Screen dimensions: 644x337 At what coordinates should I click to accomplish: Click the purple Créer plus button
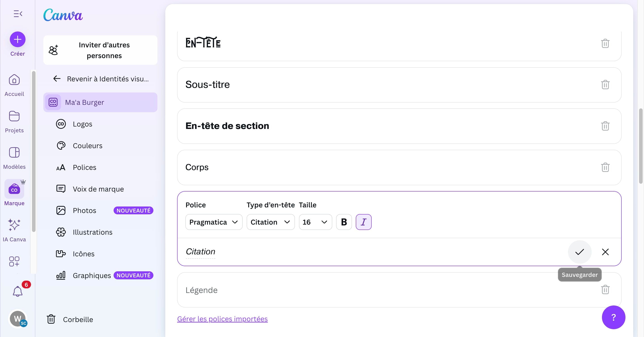click(x=17, y=39)
